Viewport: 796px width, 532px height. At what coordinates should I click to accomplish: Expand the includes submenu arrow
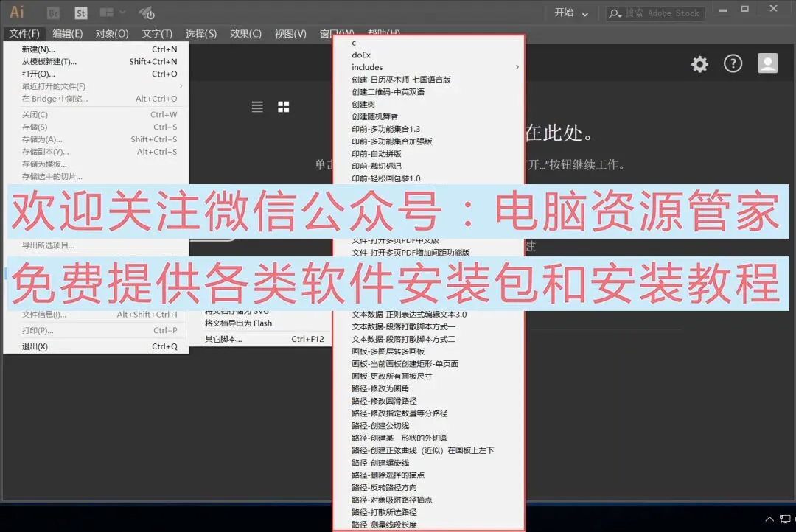(517, 67)
